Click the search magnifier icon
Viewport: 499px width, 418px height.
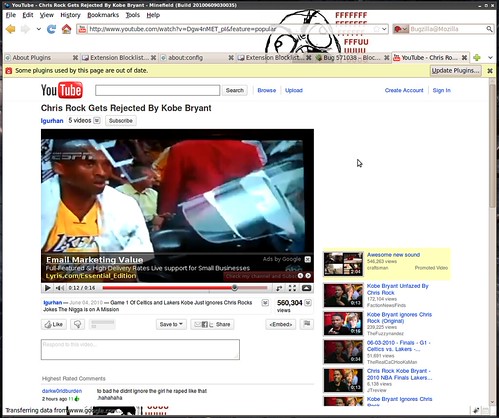[489, 29]
